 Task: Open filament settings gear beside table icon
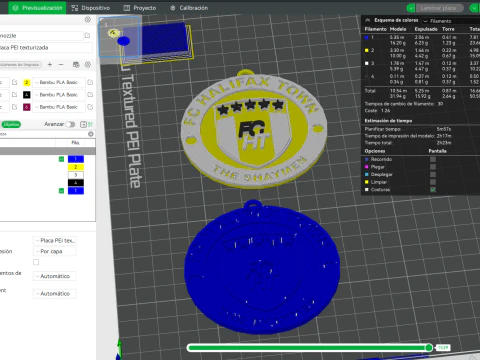tap(88, 64)
